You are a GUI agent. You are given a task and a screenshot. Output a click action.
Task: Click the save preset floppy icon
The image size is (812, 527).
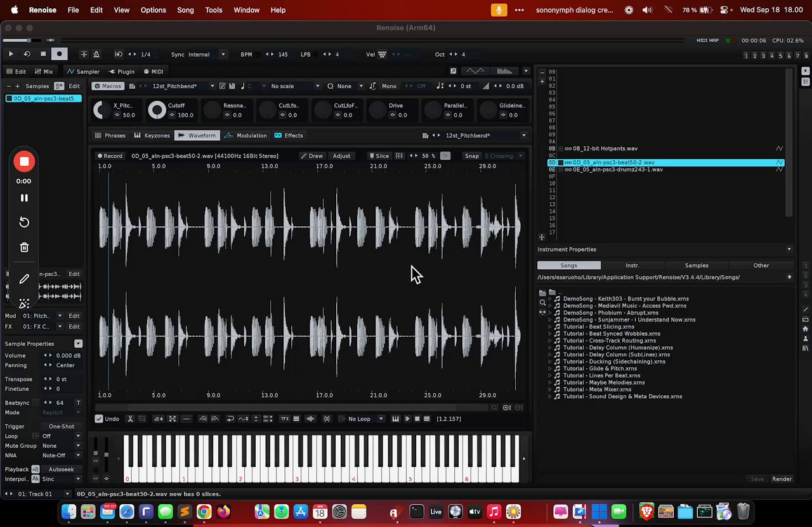coord(232,86)
